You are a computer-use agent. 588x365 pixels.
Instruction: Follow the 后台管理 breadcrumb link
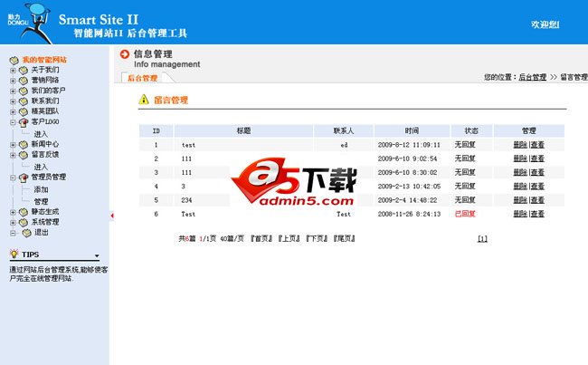533,77
